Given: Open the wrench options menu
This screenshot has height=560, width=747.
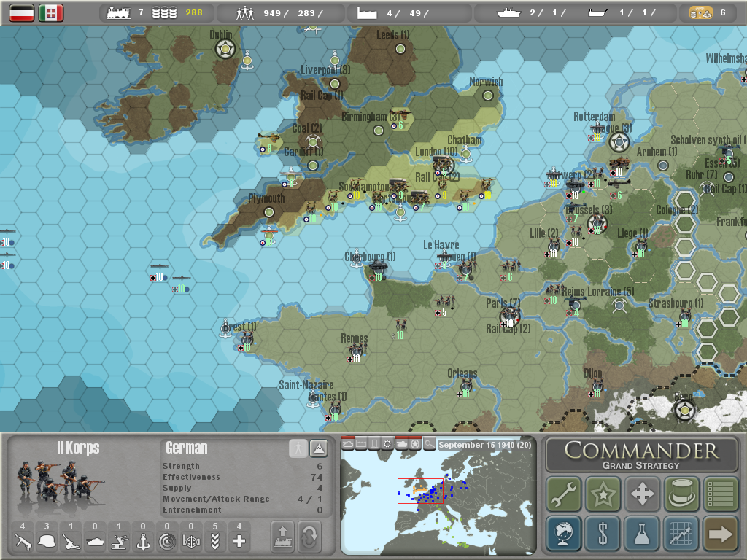Looking at the screenshot, I should click(563, 494).
